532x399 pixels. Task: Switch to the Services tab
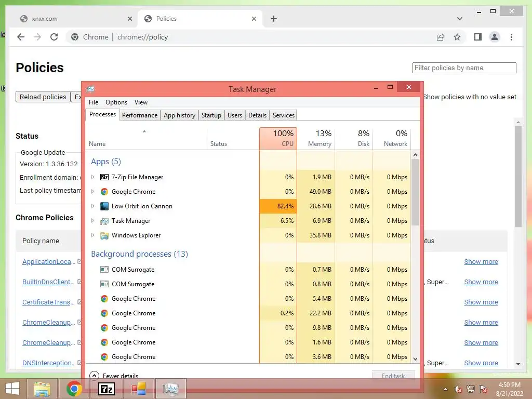pyautogui.click(x=284, y=115)
